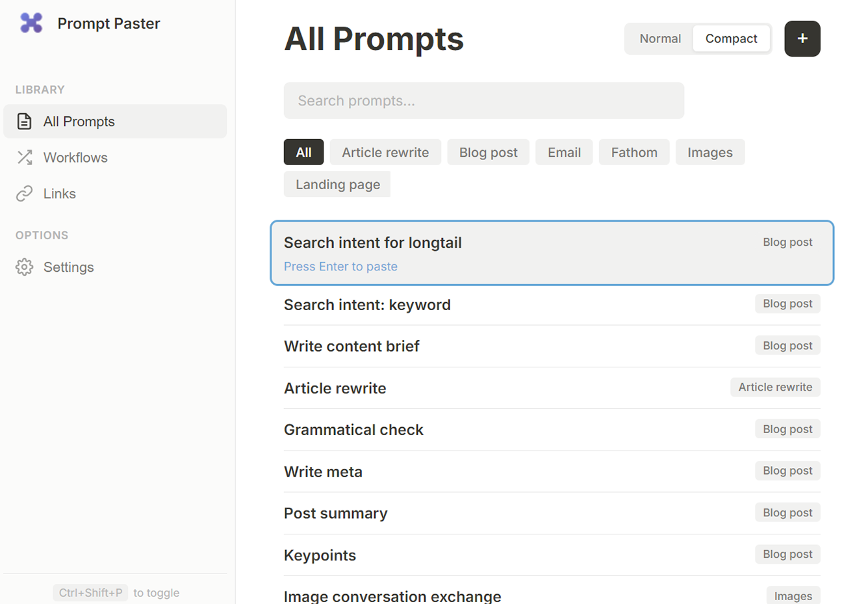
Task: Click the plus icon to add a prompt
Action: [802, 38]
